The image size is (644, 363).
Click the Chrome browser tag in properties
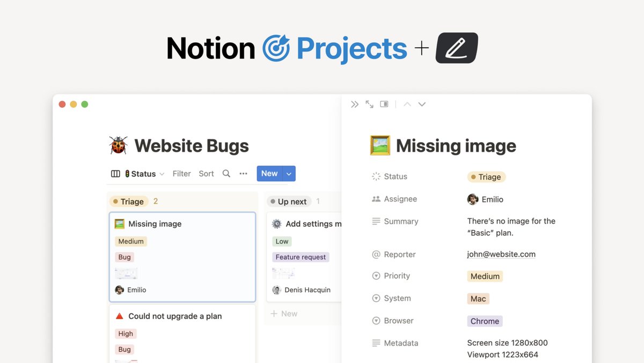click(484, 321)
